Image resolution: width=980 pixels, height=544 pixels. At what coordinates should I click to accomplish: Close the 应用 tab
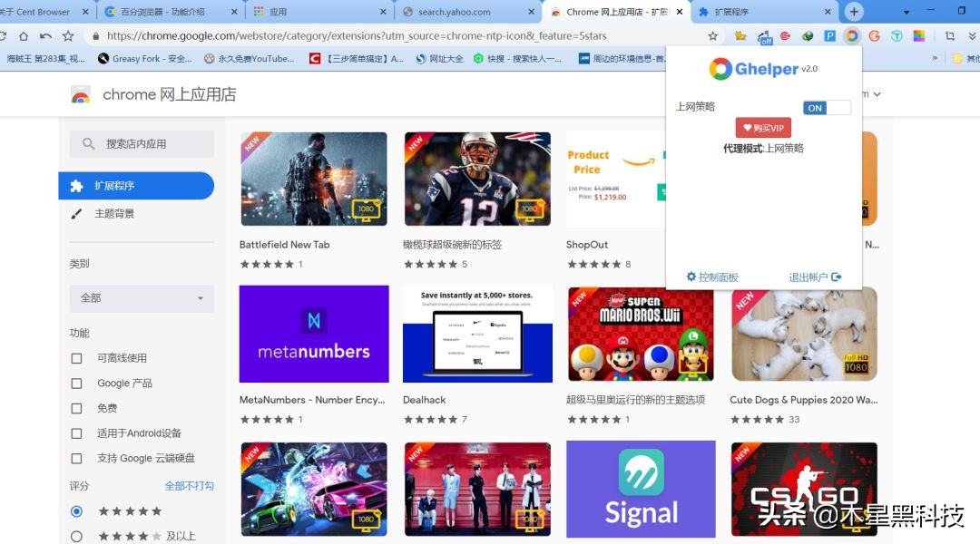(x=383, y=12)
